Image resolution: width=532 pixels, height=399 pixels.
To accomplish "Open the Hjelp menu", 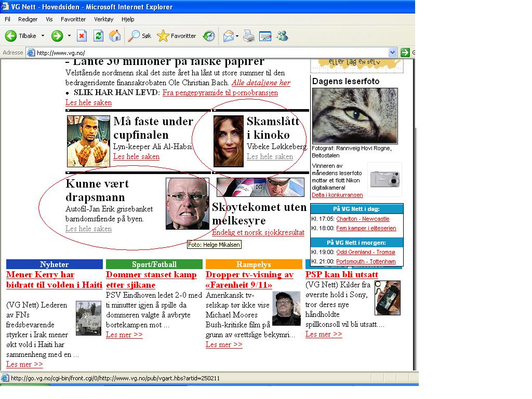I will tap(128, 19).
